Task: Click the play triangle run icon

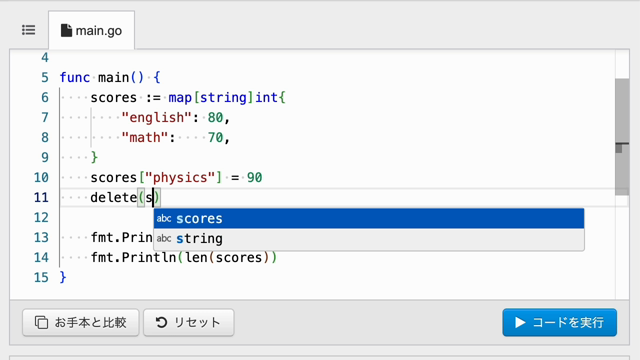Action: point(520,322)
